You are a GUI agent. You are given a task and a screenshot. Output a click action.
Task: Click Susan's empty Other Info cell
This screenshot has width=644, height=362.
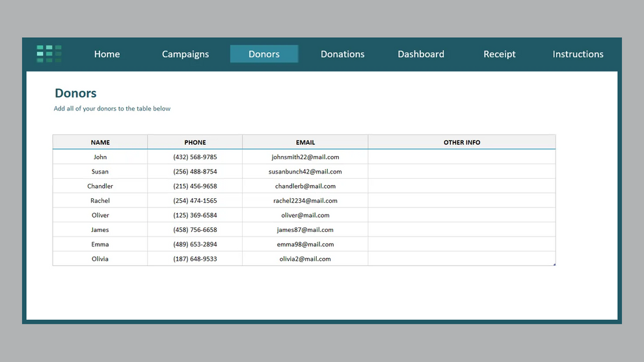462,172
